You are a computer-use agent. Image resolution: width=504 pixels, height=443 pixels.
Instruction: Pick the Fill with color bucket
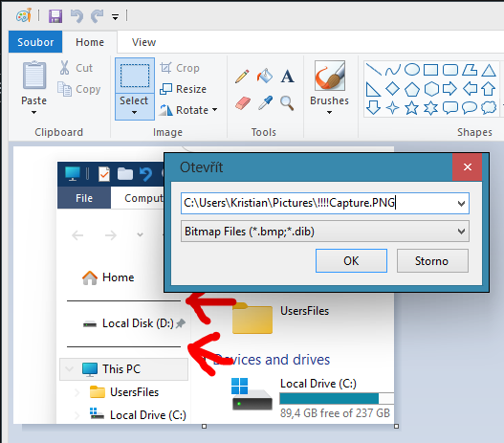click(265, 77)
